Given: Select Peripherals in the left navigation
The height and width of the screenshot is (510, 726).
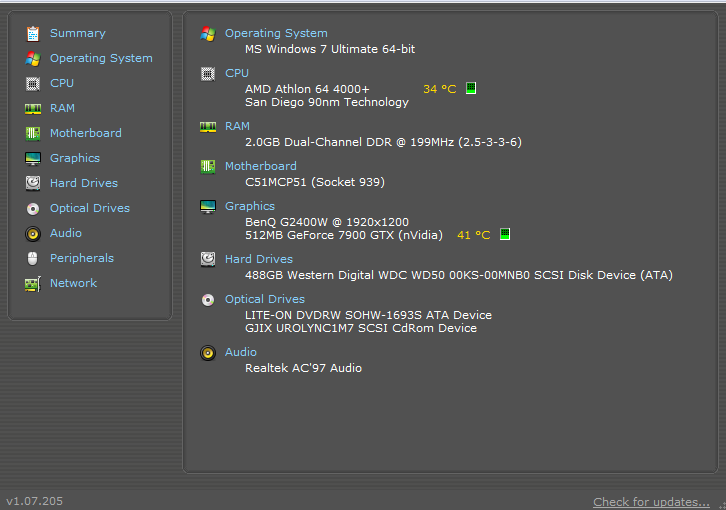Looking at the screenshot, I should [82, 258].
